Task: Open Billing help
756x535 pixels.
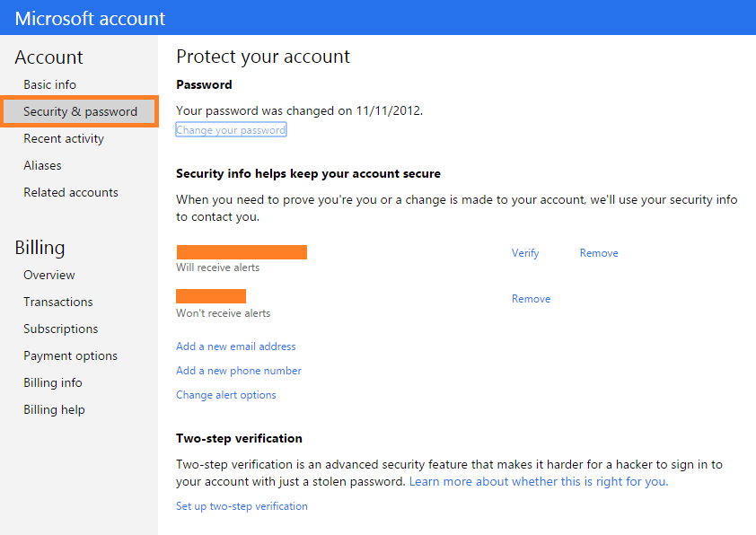Action: point(54,409)
